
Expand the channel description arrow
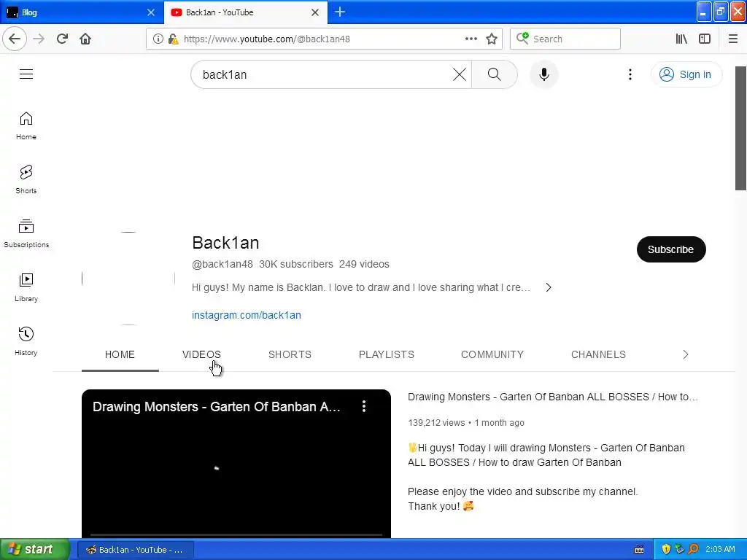pyautogui.click(x=549, y=287)
